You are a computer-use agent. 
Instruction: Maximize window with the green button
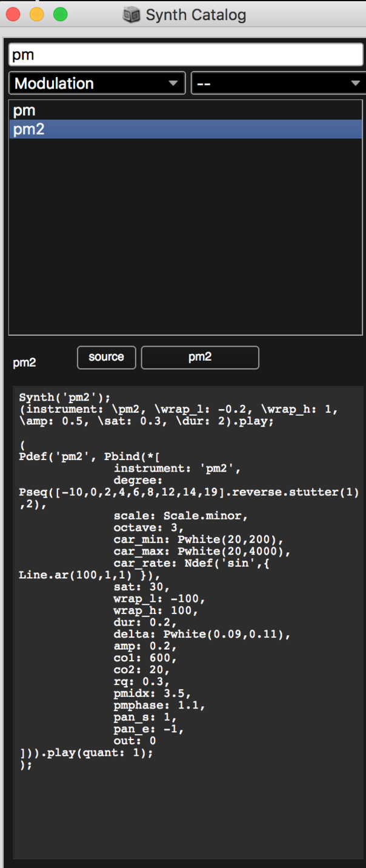click(61, 15)
